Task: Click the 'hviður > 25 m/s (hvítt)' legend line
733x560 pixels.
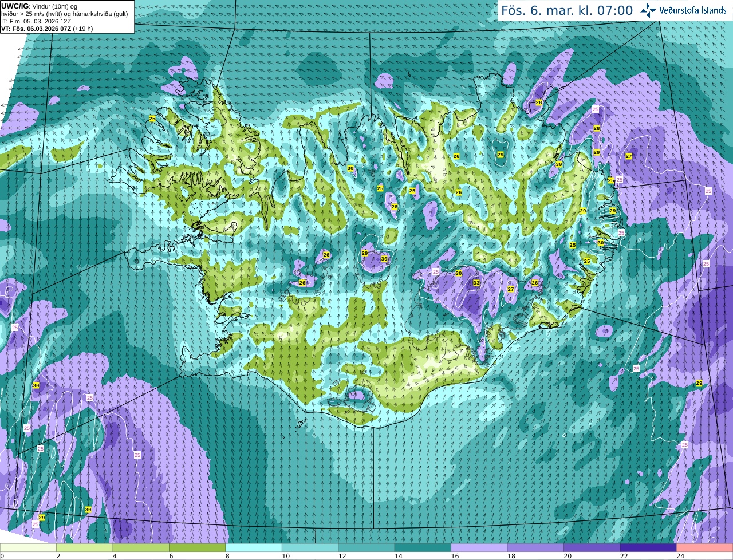Action: coord(64,14)
